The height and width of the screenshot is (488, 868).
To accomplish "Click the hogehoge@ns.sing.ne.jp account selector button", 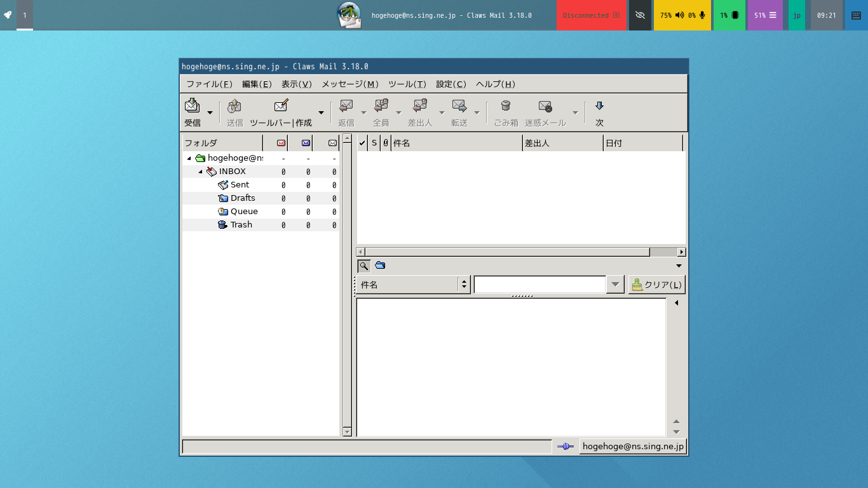I will pos(633,447).
